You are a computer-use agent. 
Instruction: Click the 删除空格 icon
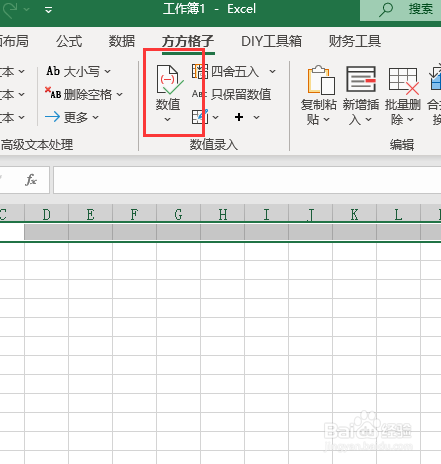[x=53, y=93]
